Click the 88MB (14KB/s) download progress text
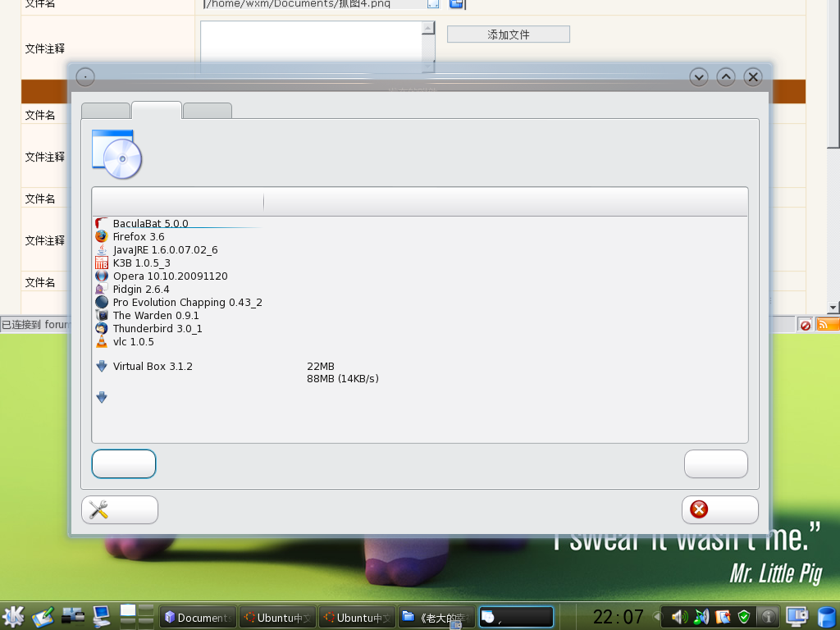This screenshot has height=630, width=840. tap(343, 379)
